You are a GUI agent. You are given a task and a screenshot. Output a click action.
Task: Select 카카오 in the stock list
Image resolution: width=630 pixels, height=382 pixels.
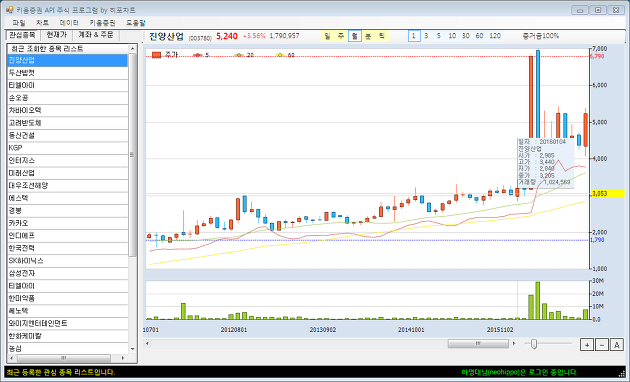coord(68,223)
